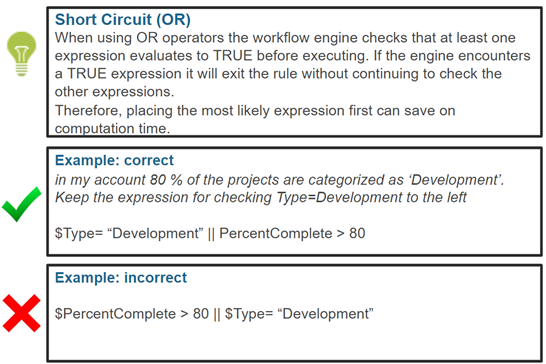Click the italic '80 % of the projects' sentence
This screenshot has height=364, width=546.
(x=280, y=180)
